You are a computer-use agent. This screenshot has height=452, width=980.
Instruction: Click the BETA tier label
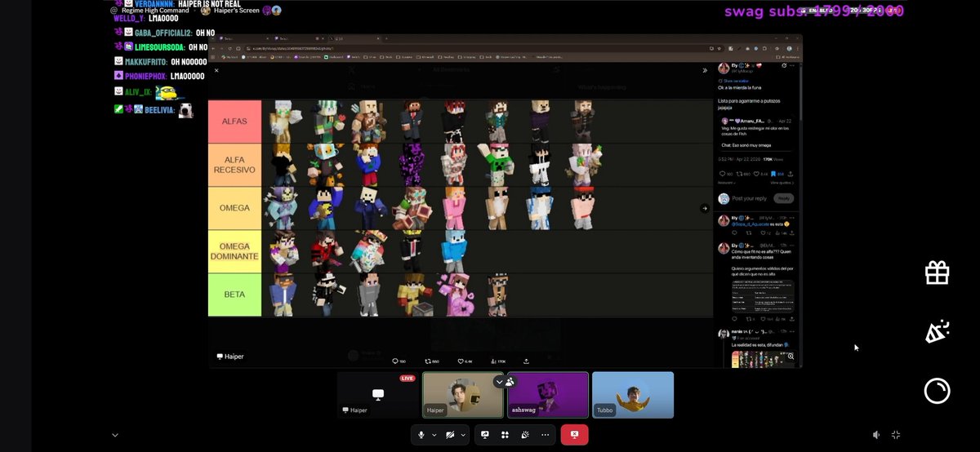click(234, 295)
